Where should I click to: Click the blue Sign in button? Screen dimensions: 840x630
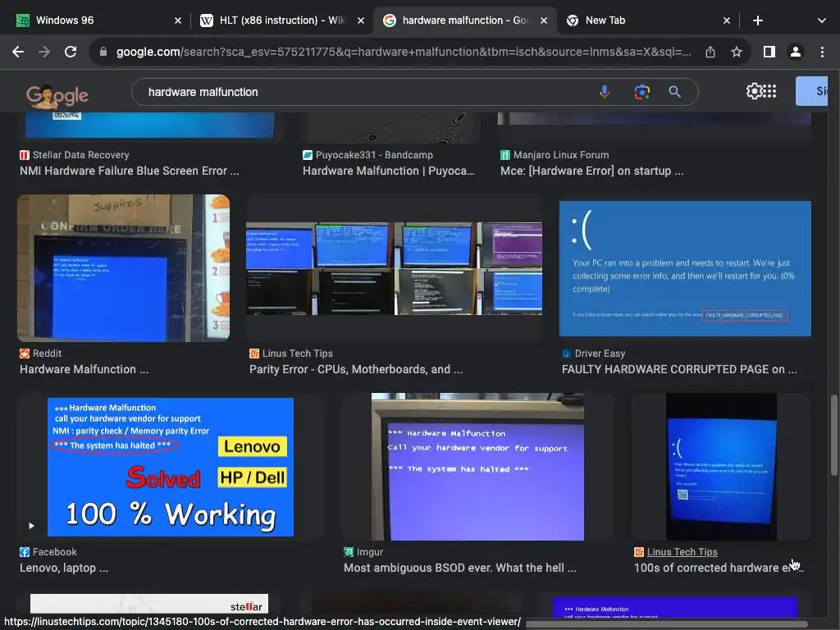[813, 91]
